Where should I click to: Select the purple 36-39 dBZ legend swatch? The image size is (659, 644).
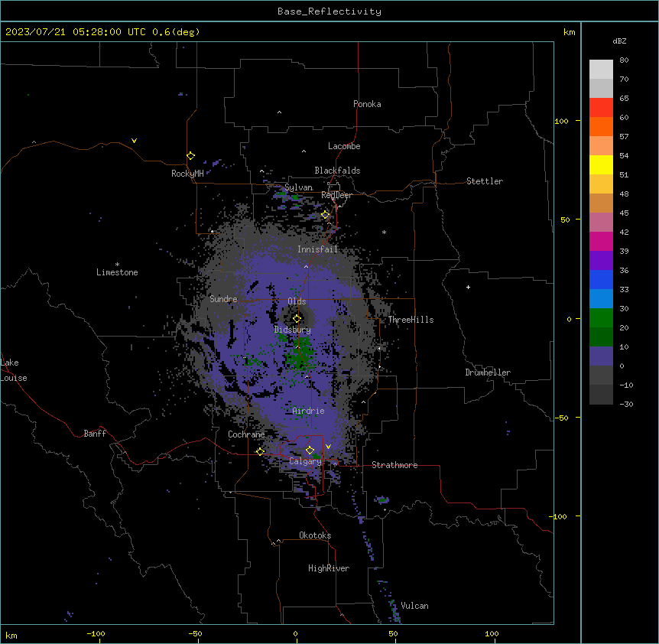601,261
